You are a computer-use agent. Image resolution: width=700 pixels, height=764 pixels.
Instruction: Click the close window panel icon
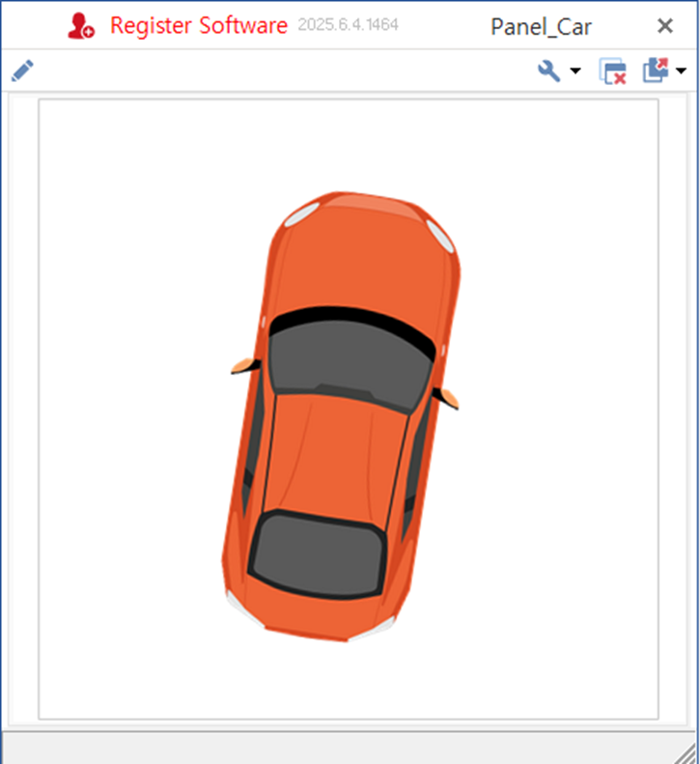coord(612,71)
